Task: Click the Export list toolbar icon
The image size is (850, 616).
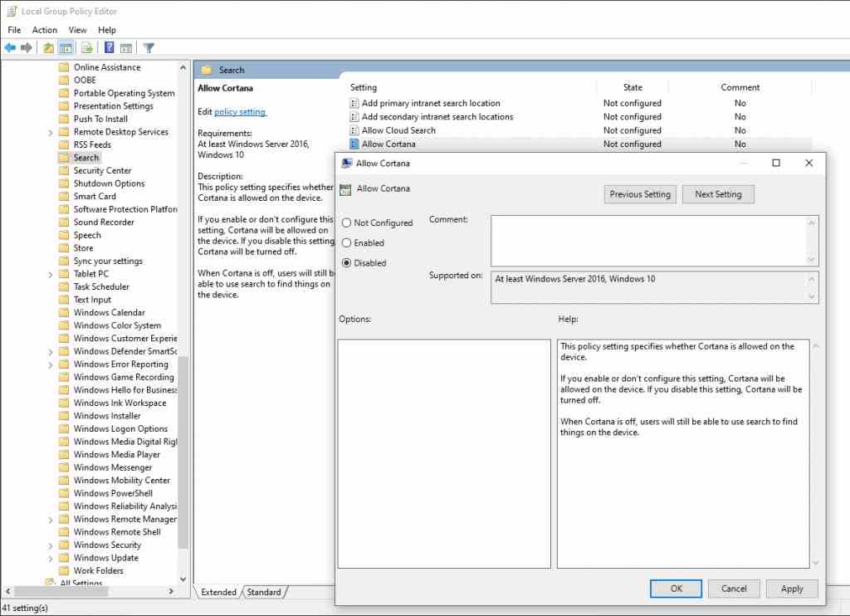Action: [86, 47]
